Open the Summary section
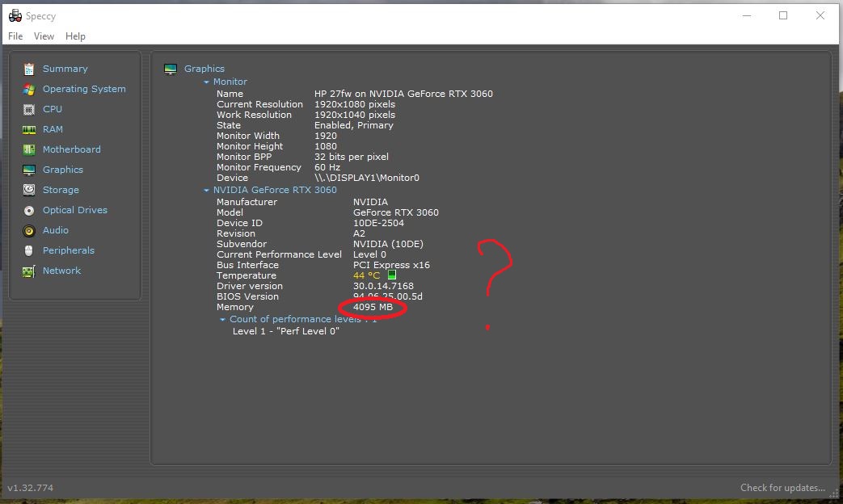This screenshot has height=504, width=843. pos(65,69)
